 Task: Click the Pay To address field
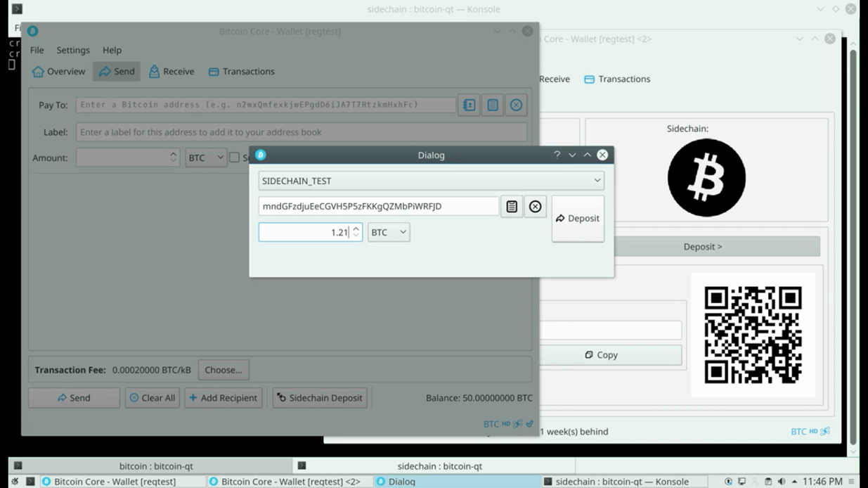click(x=266, y=105)
